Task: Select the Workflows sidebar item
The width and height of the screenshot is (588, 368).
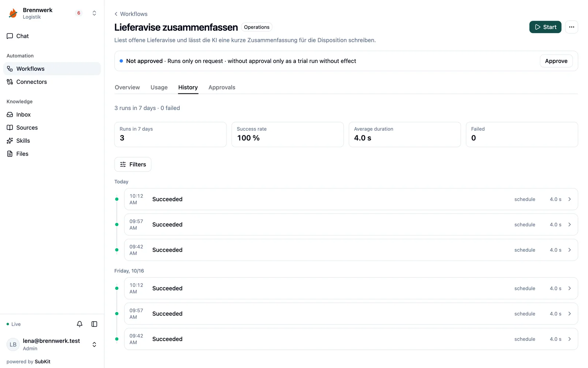Action: coord(52,69)
